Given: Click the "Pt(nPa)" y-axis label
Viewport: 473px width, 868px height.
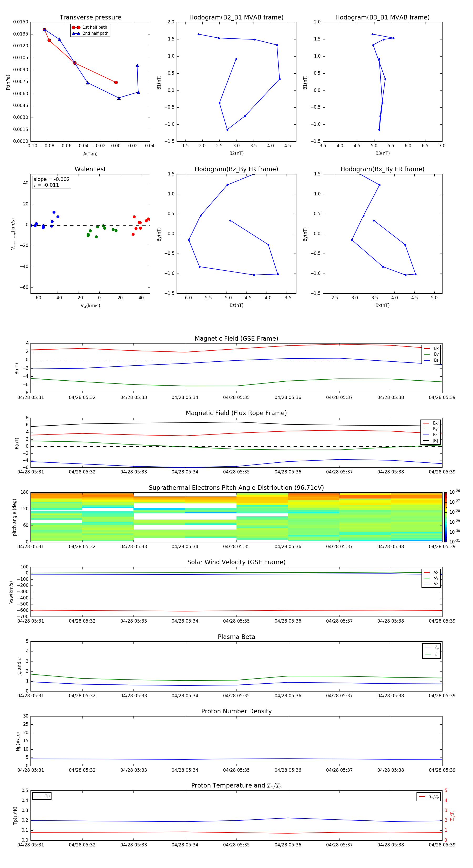Looking at the screenshot, I should tap(8, 82).
